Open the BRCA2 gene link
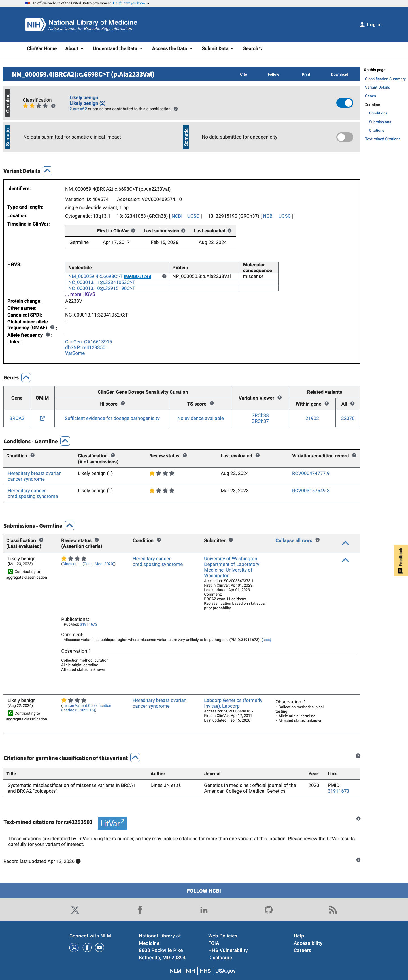The height and width of the screenshot is (980, 408). (17, 419)
